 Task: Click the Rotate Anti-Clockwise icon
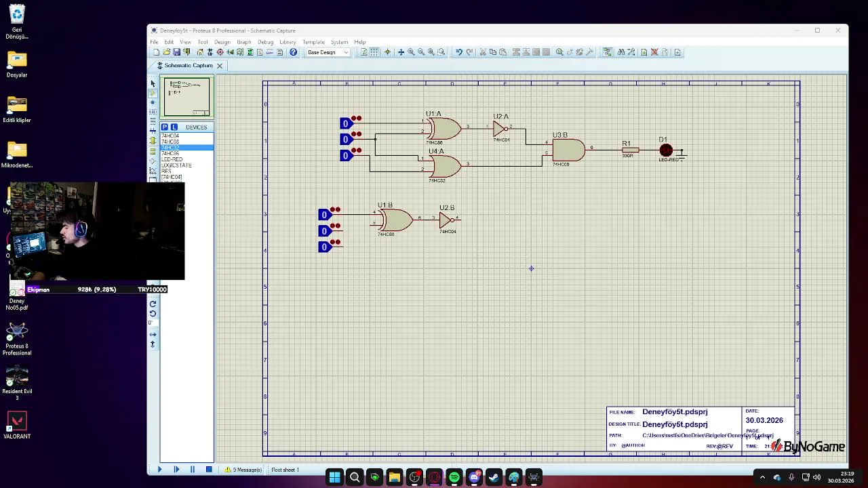[153, 313]
